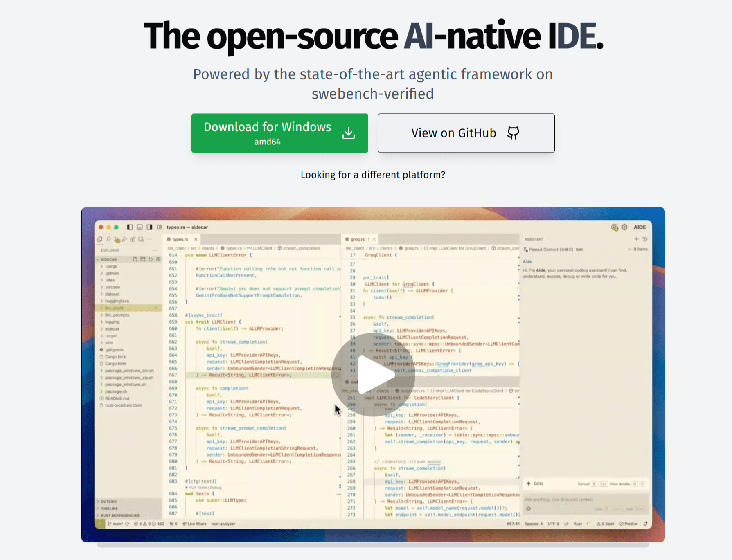
Task: Toggle the secondary sidebar layout icon
Action: click(149, 227)
